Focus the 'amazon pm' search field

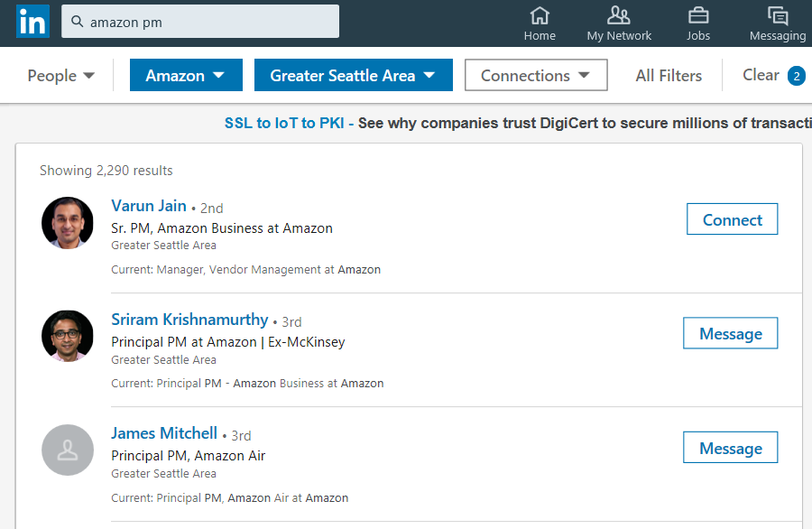point(209,22)
